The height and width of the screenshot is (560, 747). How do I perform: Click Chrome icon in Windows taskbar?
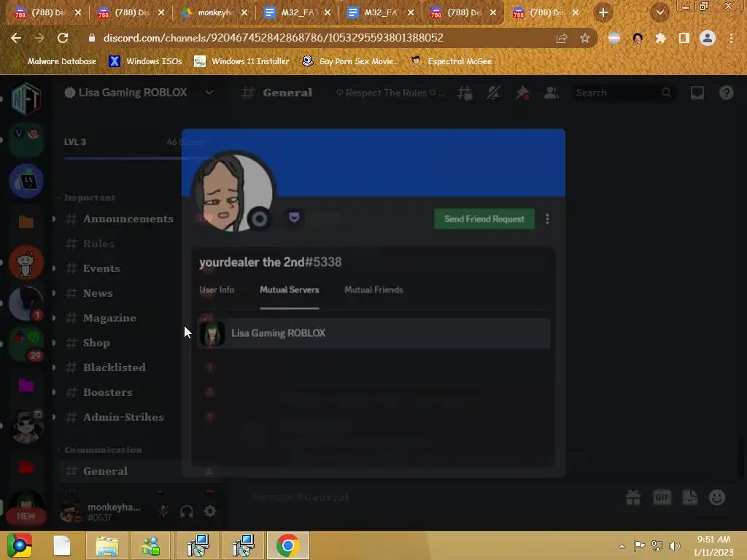(287, 545)
